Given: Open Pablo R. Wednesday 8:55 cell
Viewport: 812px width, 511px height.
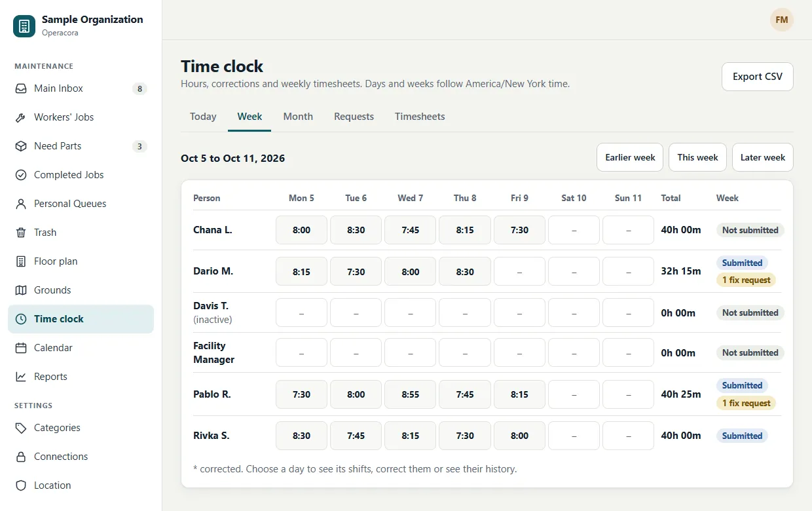Looking at the screenshot, I should [x=411, y=394].
